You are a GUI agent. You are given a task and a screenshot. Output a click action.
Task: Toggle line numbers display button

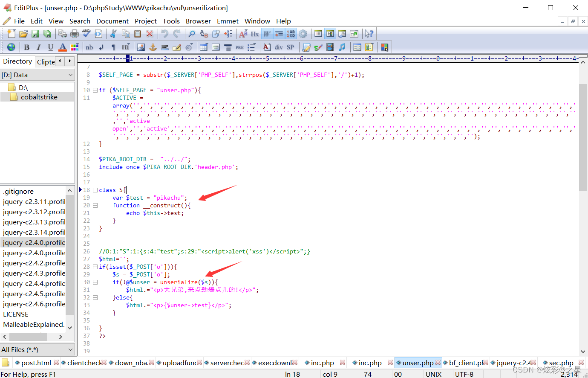(x=291, y=34)
